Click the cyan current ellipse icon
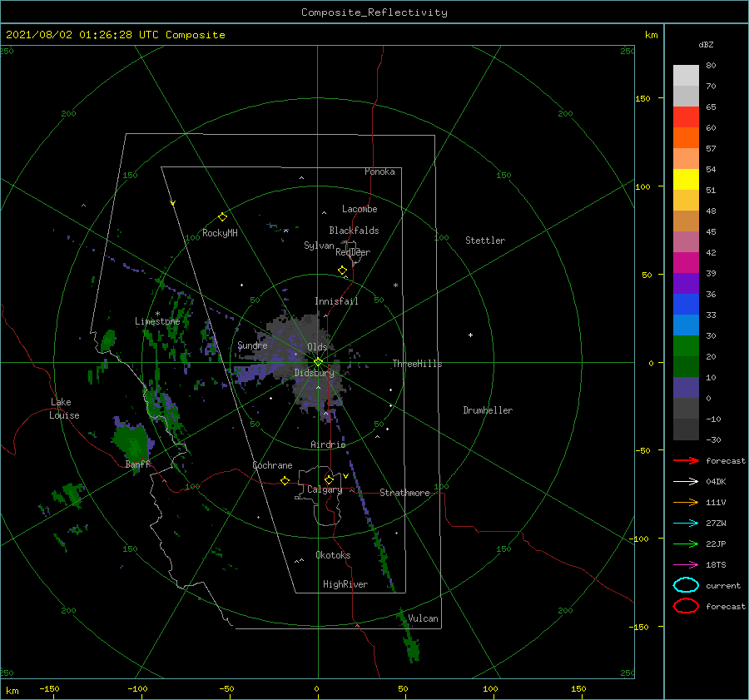 click(686, 585)
